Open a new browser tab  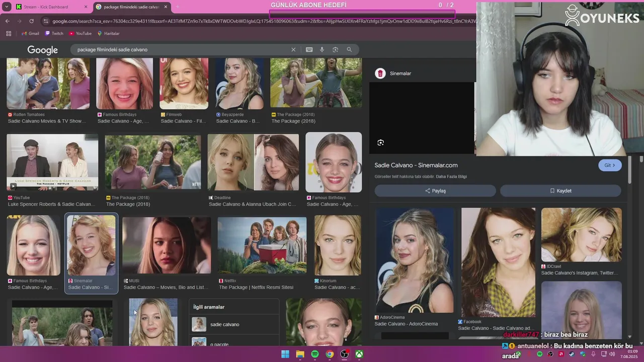(177, 7)
